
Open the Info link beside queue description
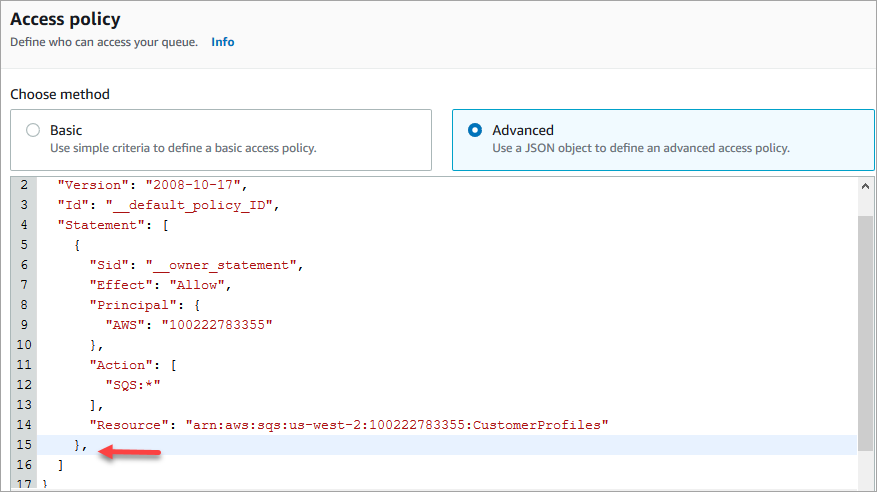pos(222,42)
